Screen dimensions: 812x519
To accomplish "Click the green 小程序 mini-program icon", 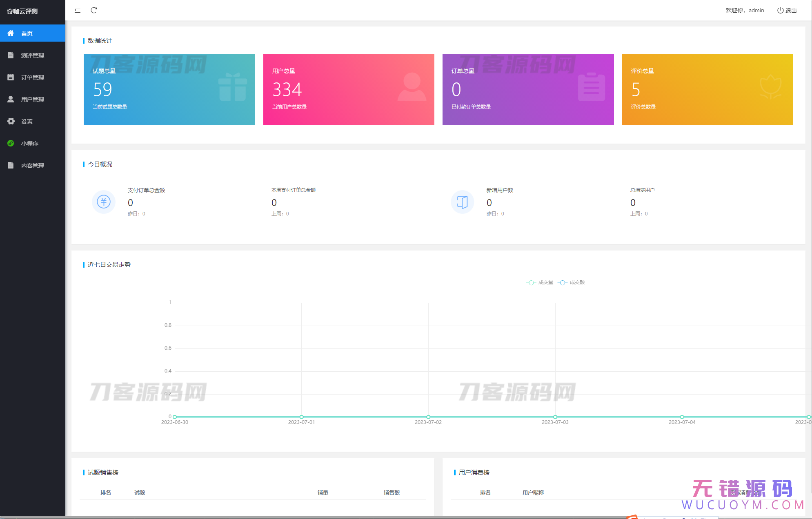I will pyautogui.click(x=11, y=143).
